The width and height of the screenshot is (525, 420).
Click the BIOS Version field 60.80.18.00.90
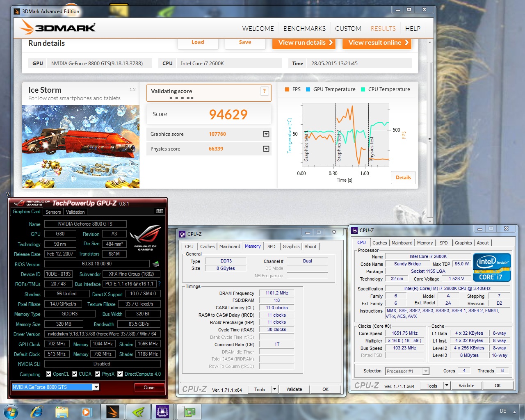[x=97, y=264]
